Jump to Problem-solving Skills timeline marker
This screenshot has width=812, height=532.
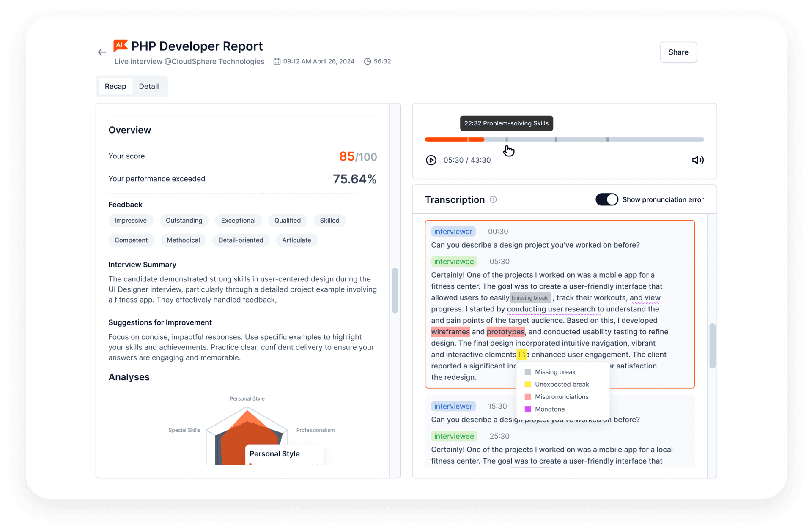tap(507, 139)
